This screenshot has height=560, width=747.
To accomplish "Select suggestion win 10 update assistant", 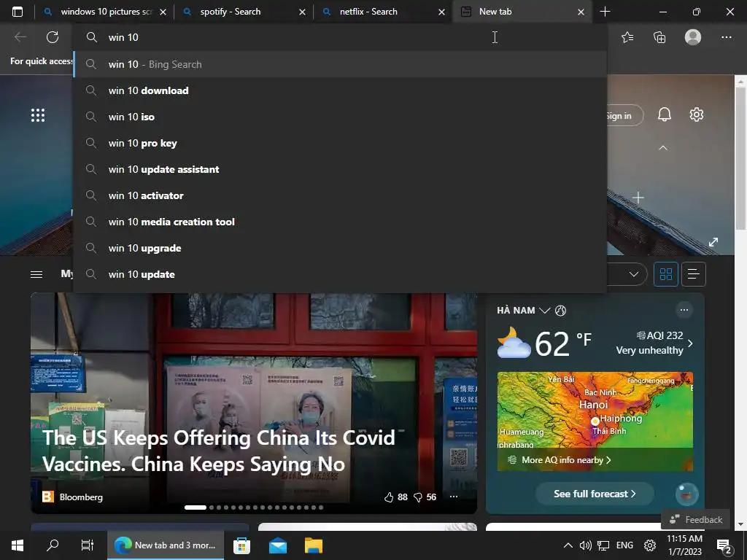I will [340, 169].
